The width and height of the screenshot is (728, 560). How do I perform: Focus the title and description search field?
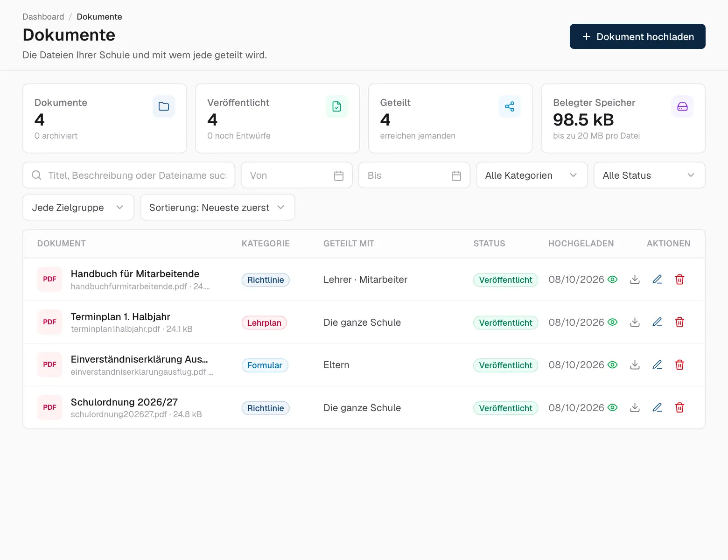129,175
